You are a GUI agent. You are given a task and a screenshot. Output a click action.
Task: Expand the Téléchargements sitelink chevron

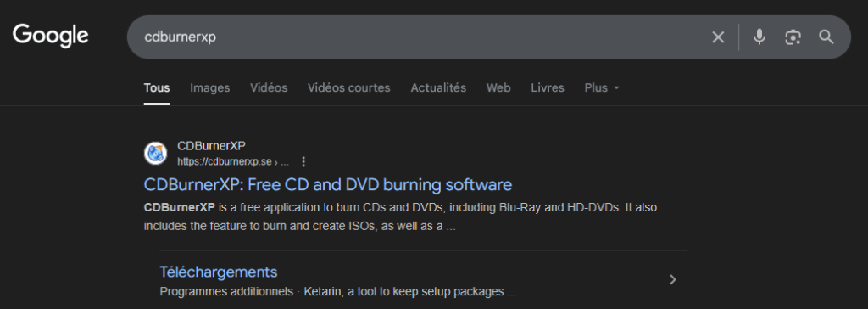point(672,279)
